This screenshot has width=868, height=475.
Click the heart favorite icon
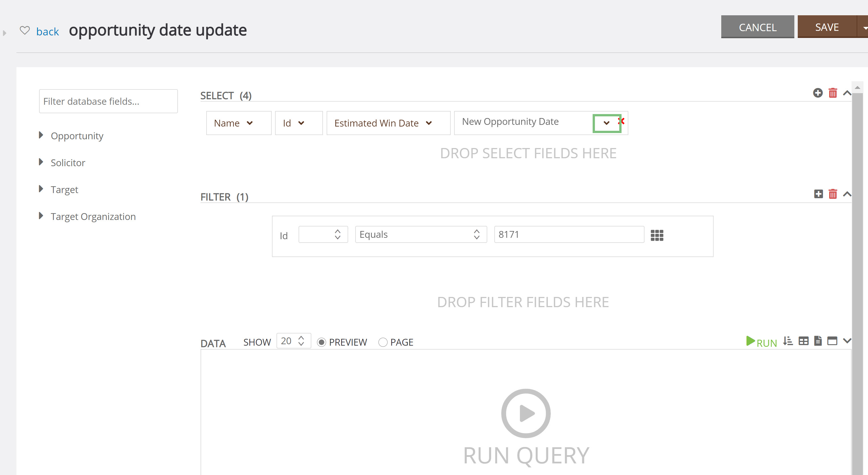click(25, 31)
